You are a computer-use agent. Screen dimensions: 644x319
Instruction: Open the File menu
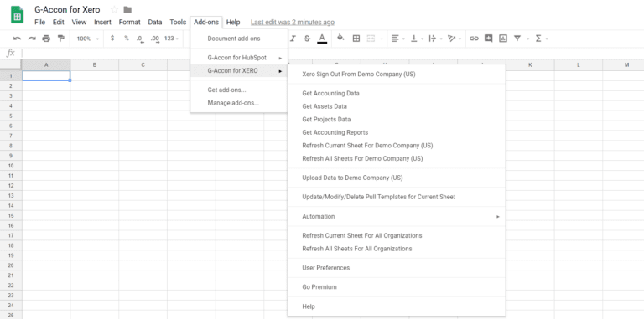40,22
